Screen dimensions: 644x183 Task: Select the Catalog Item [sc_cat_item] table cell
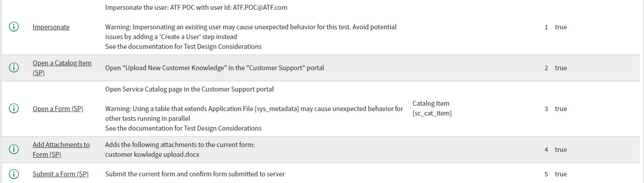pos(432,108)
